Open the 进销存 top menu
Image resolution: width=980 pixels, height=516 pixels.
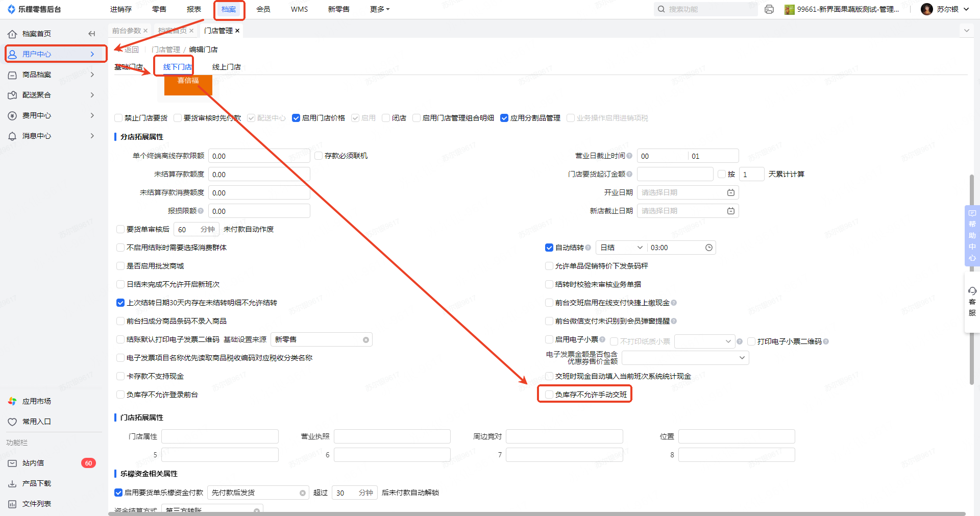point(121,9)
